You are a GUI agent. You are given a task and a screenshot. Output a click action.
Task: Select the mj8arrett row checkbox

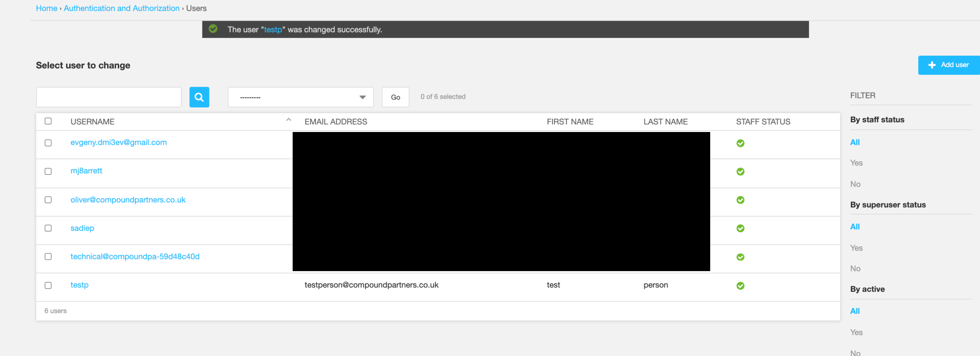[x=48, y=171]
